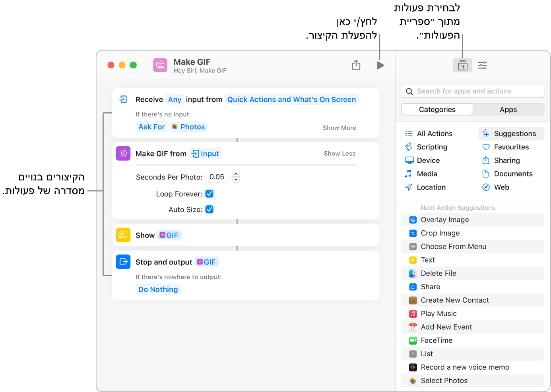The image size is (551, 392).
Task: Select the Location category
Action: [431, 187]
